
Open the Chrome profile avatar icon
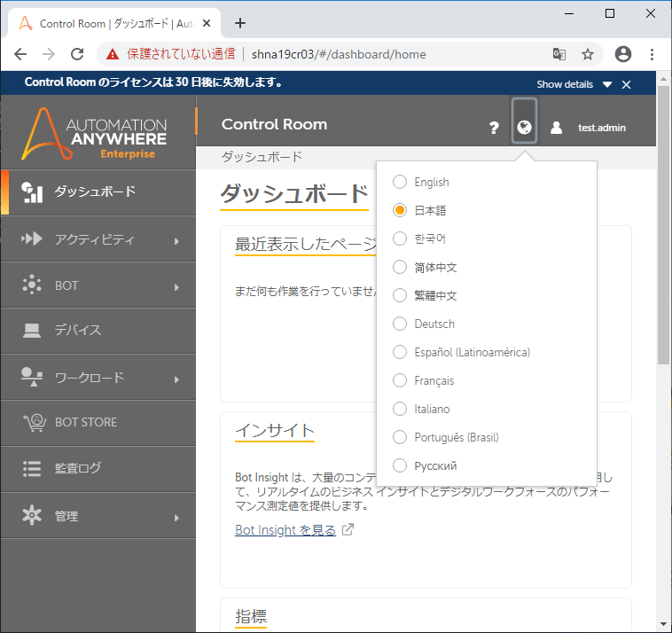(622, 54)
